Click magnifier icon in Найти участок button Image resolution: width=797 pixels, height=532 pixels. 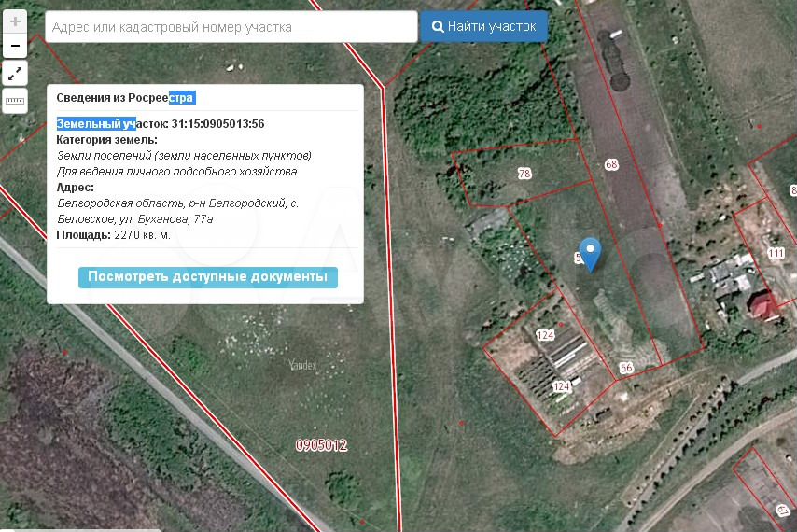pos(437,27)
